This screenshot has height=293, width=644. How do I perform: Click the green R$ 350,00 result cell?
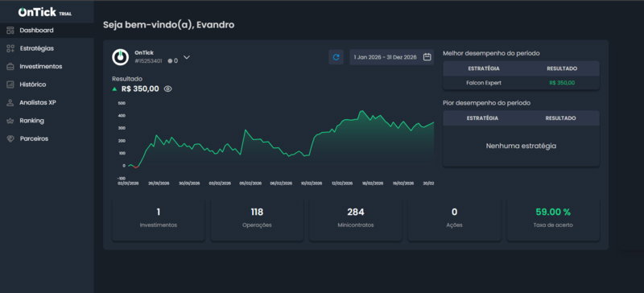coord(562,83)
